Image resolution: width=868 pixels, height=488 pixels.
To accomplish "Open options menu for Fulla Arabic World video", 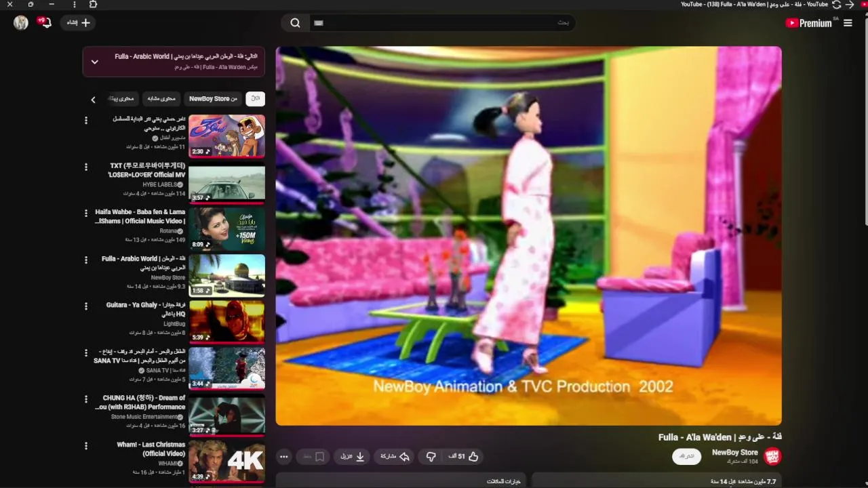I will point(86,260).
